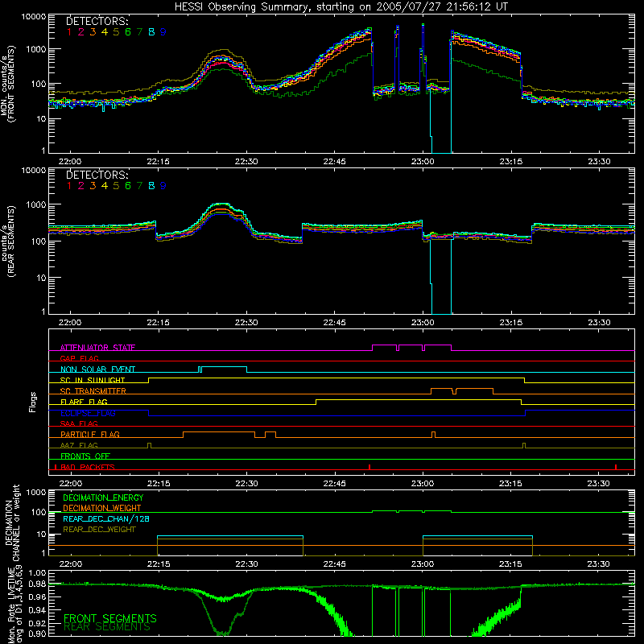Select the 23:30 time label under front segments plot

tap(599, 162)
